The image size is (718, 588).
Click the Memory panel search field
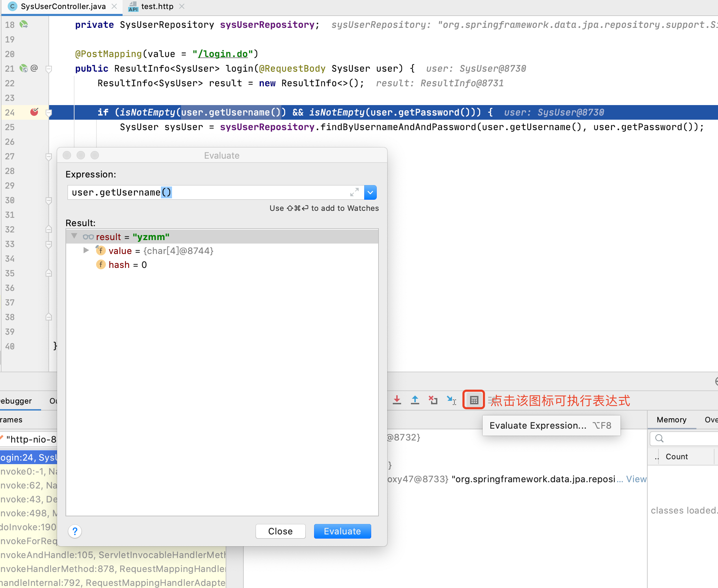coord(686,438)
